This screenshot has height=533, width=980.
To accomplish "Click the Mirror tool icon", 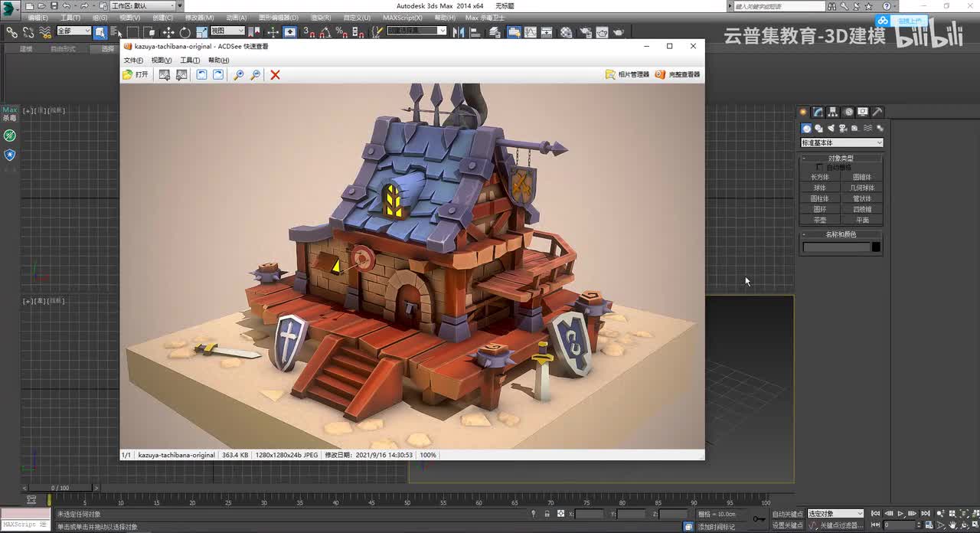I will [459, 32].
